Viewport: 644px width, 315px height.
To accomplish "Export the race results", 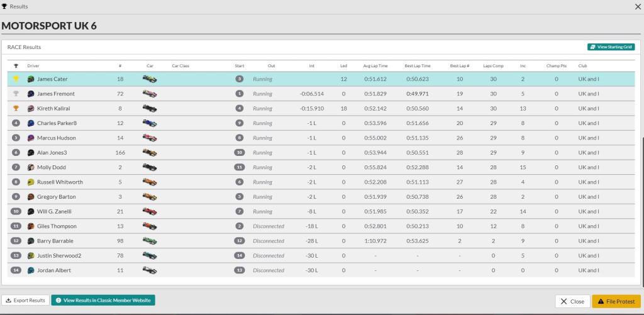I will (25, 301).
